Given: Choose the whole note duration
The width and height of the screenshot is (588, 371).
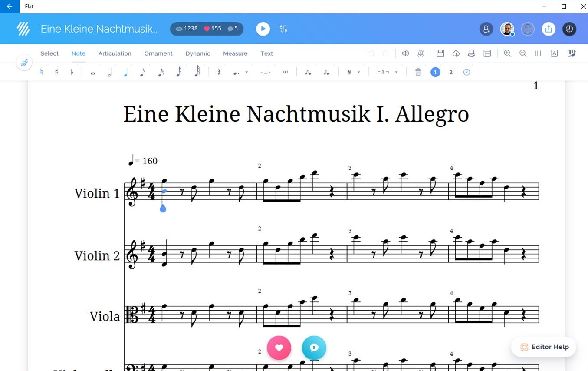Looking at the screenshot, I should (92, 73).
